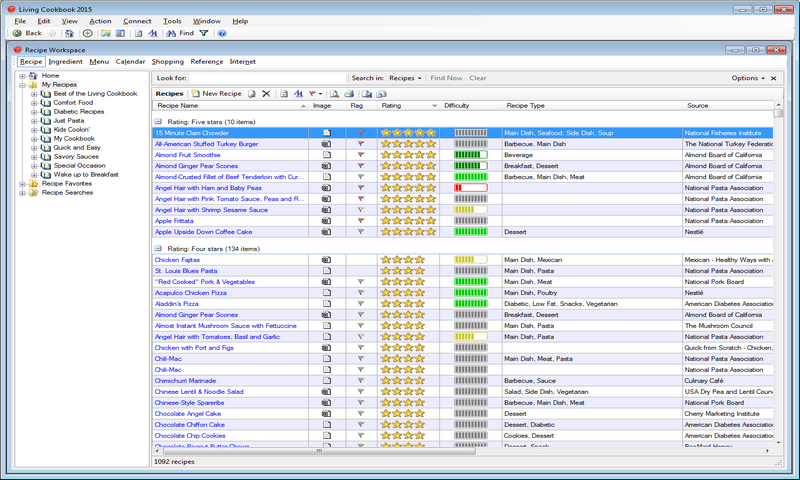Click the Just Pasta cookbook icon

[46, 121]
